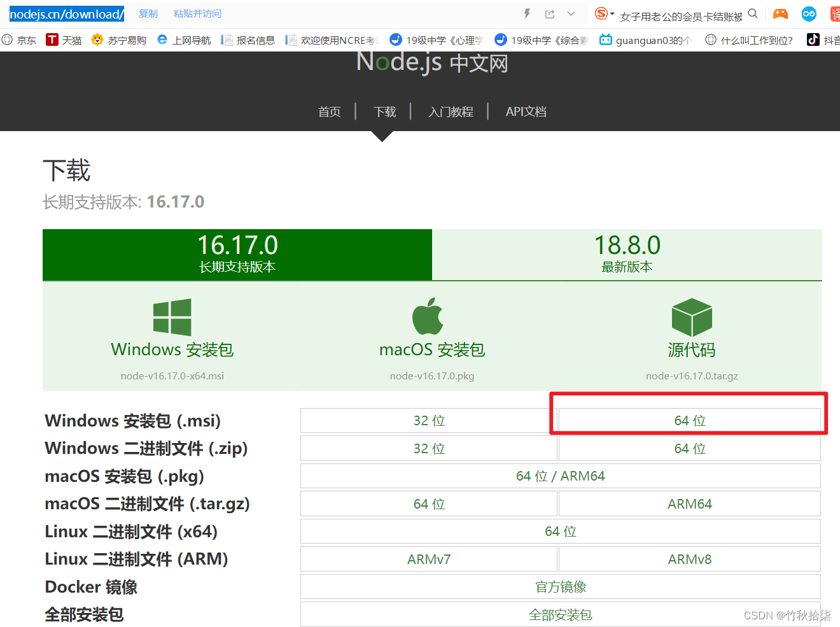Click the 复制 copy link
This screenshot has height=627, width=840.
pos(148,13)
